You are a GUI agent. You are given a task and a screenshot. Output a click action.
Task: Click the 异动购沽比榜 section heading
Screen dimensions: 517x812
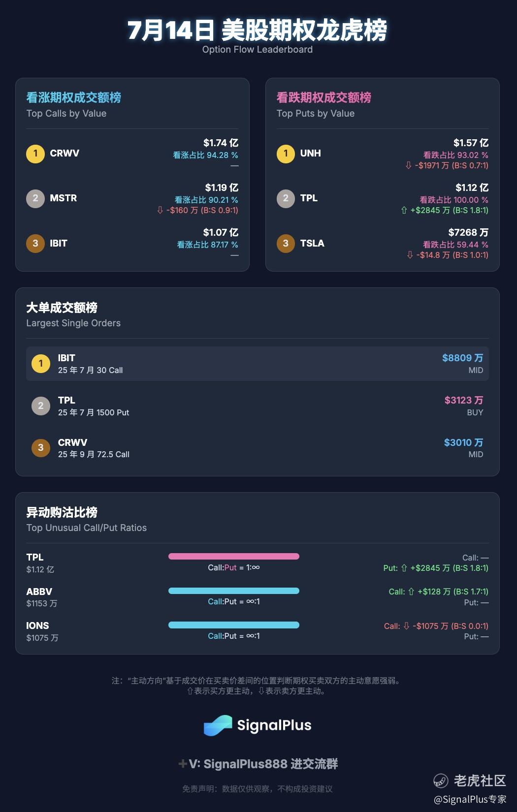point(62,512)
